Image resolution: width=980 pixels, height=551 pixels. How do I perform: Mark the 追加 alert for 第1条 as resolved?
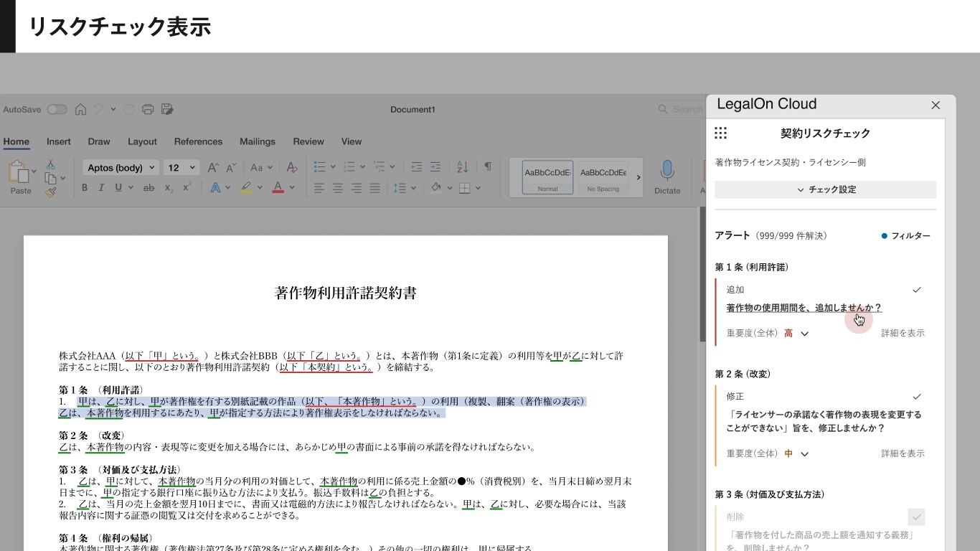point(916,290)
